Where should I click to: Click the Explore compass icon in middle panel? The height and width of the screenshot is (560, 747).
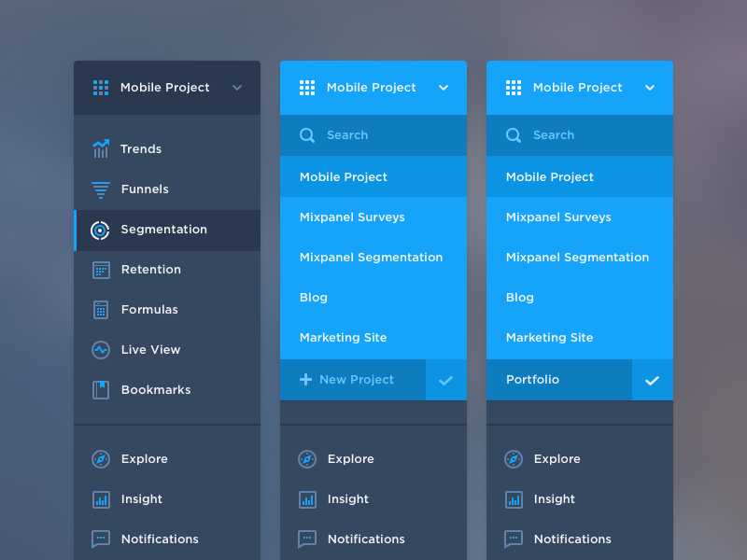[x=307, y=459]
